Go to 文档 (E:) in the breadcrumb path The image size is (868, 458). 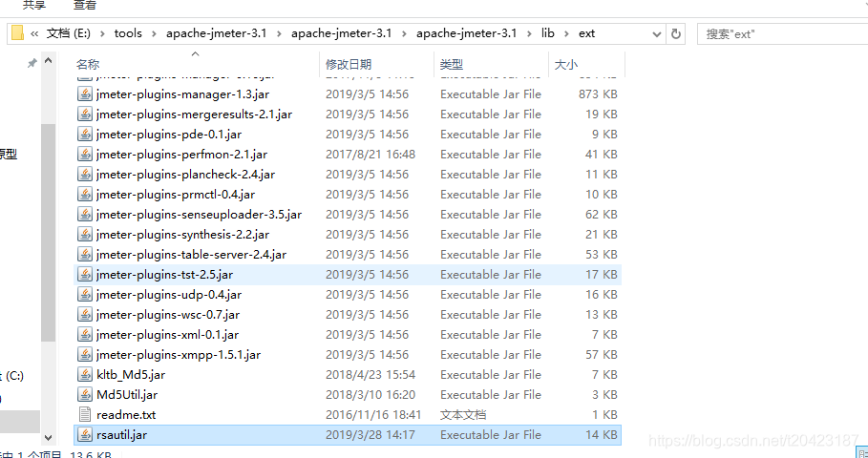coord(69,33)
